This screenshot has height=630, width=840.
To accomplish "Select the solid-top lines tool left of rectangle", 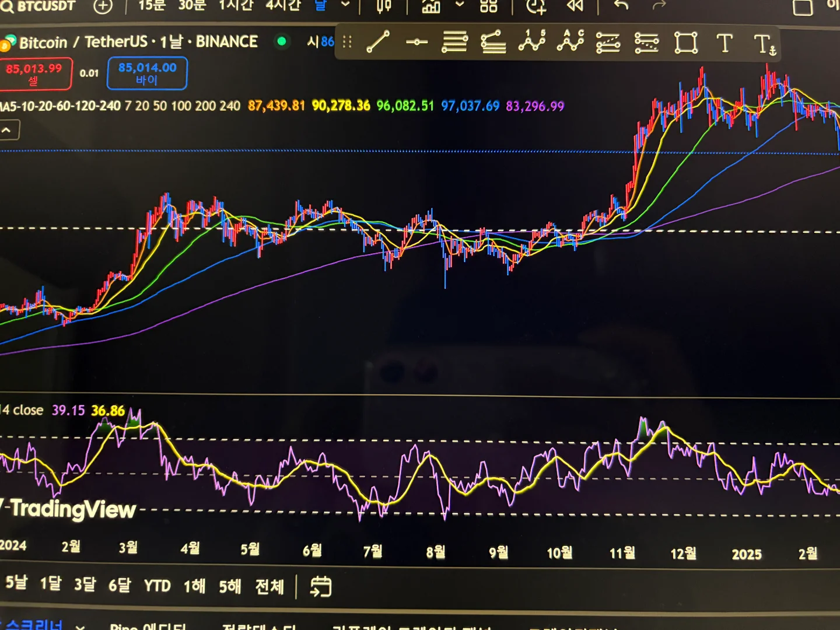I will pyautogui.click(x=647, y=43).
